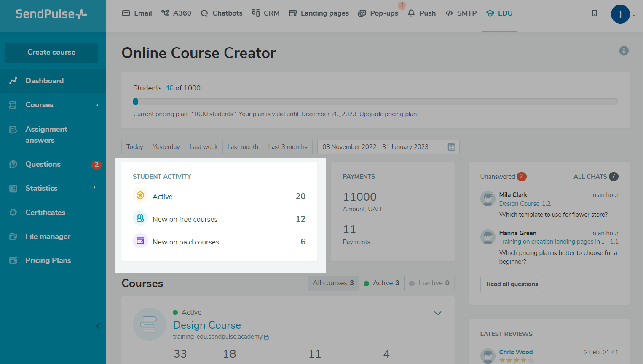This screenshot has width=643, height=364.
Task: Select the Last month date filter
Action: pos(243,147)
